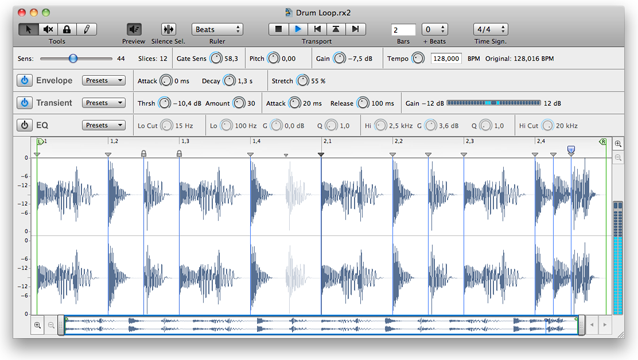
Task: Select the Pencil draw tool
Action: pyautogui.click(x=87, y=29)
